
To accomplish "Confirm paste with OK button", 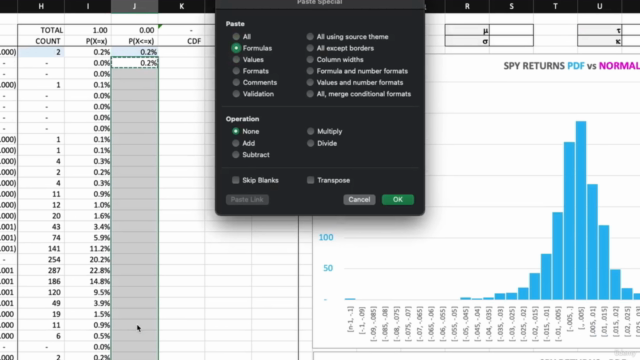I will click(398, 200).
